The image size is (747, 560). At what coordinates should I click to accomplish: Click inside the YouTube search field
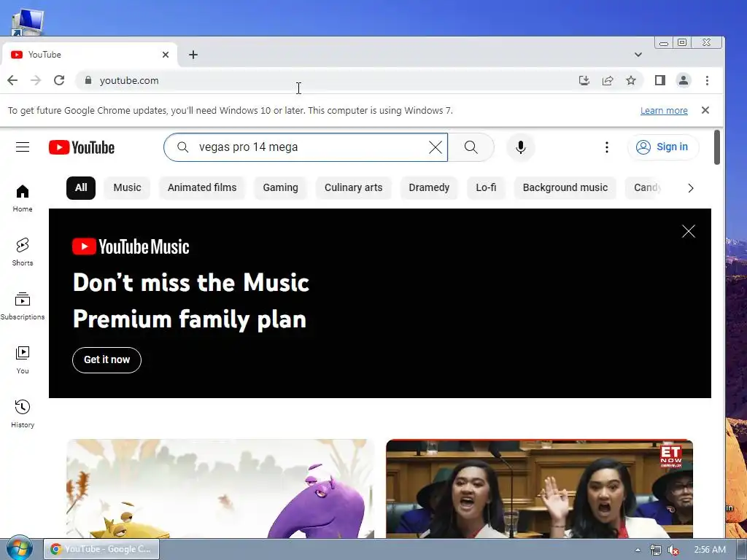305,147
